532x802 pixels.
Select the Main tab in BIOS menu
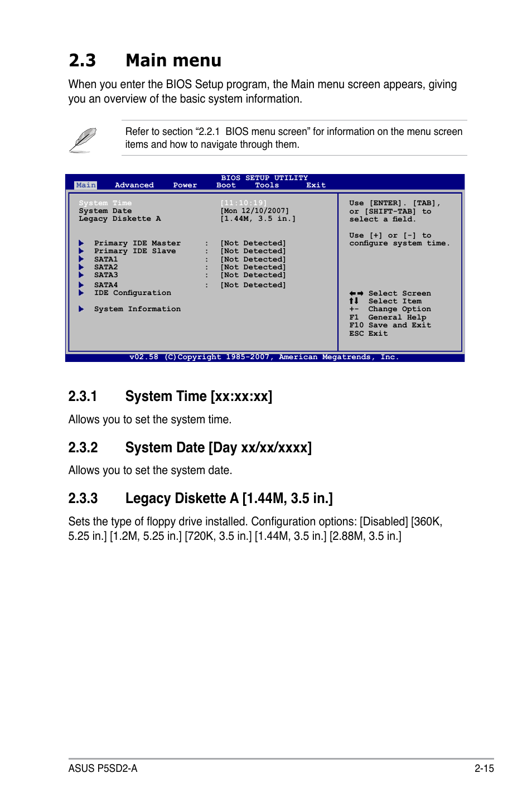(86, 185)
